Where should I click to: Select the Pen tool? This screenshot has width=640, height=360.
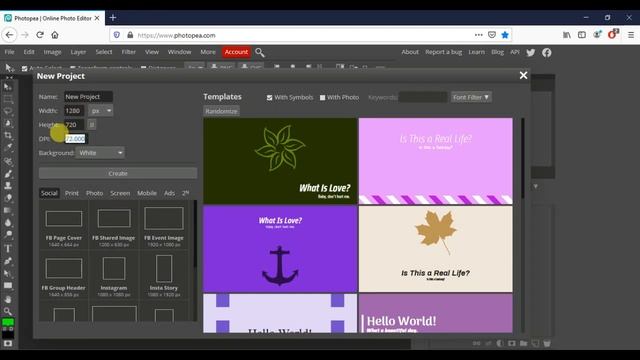8,261
